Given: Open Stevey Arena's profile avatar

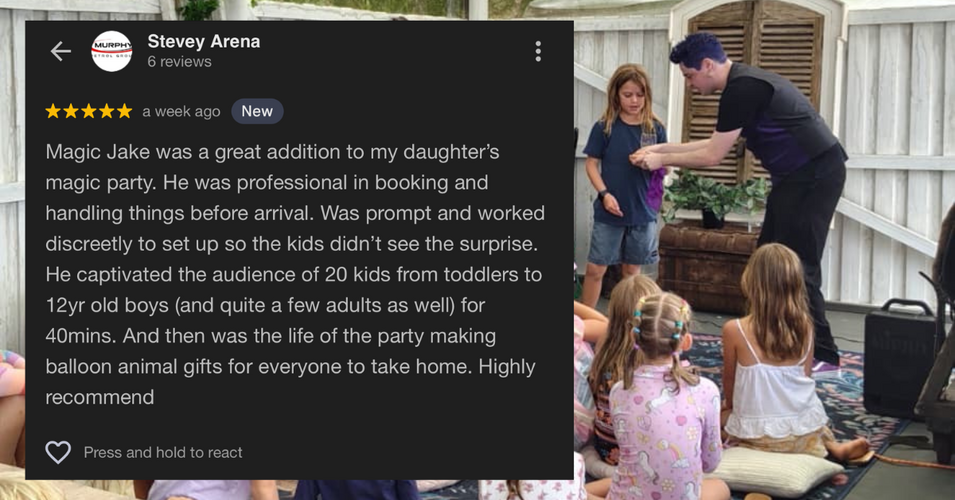Looking at the screenshot, I should [x=111, y=51].
